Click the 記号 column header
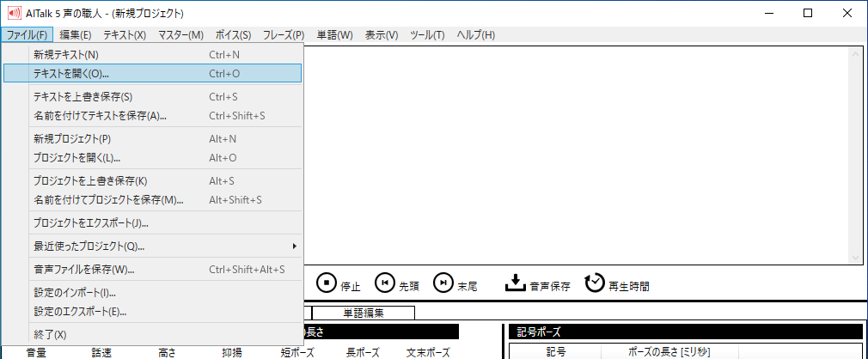 pos(554,352)
